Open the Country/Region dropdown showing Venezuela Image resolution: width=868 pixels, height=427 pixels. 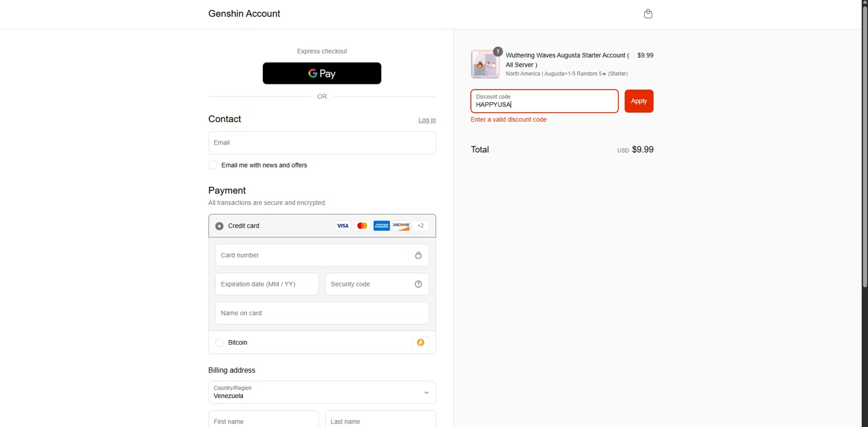322,392
